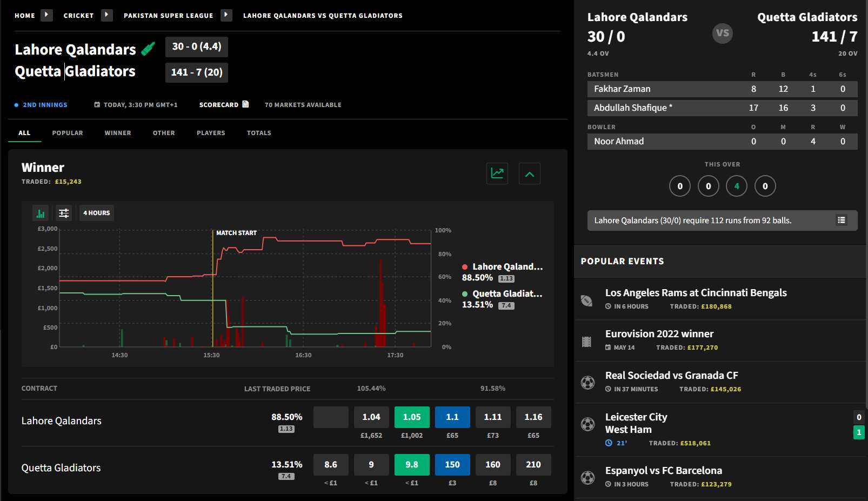Switch to the PLAYERS tab

(x=211, y=133)
